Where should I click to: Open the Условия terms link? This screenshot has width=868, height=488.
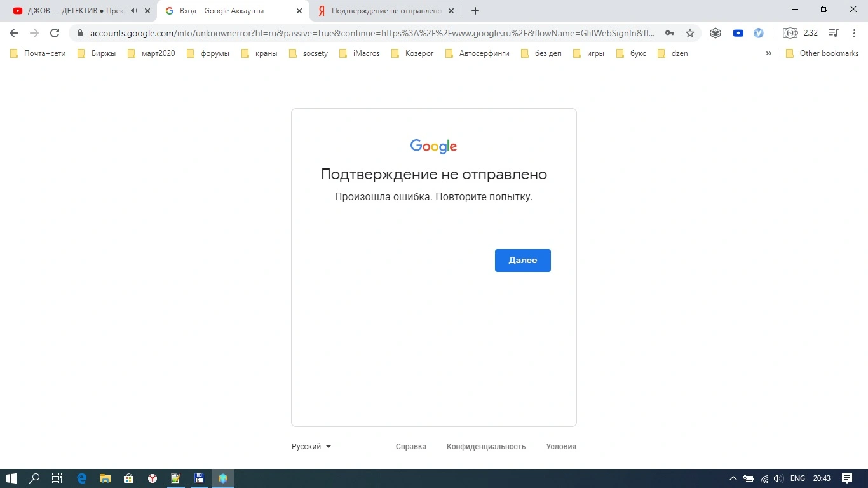pos(561,447)
